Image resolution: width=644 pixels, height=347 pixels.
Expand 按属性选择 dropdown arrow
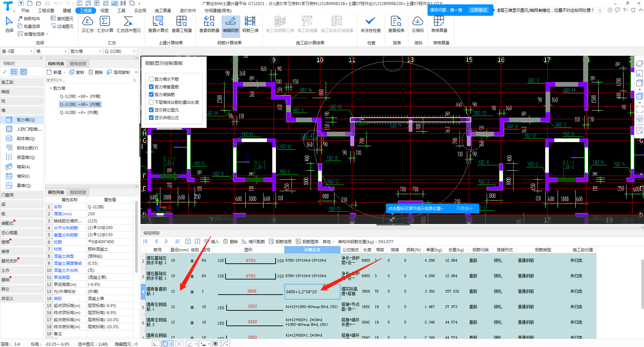point(47,34)
